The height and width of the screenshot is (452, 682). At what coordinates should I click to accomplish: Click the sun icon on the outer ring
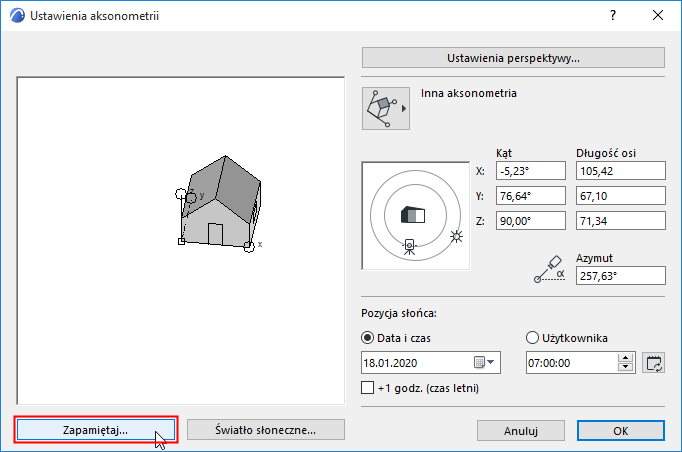(456, 236)
